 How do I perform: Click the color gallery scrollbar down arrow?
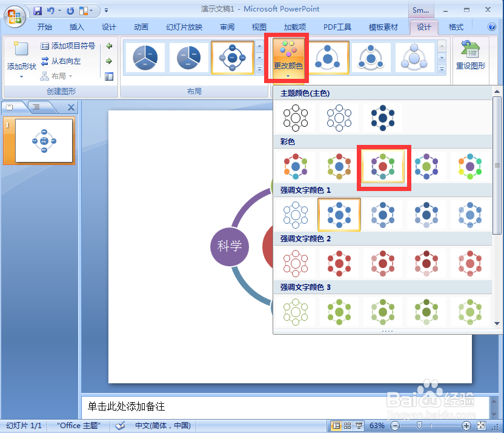(x=497, y=324)
